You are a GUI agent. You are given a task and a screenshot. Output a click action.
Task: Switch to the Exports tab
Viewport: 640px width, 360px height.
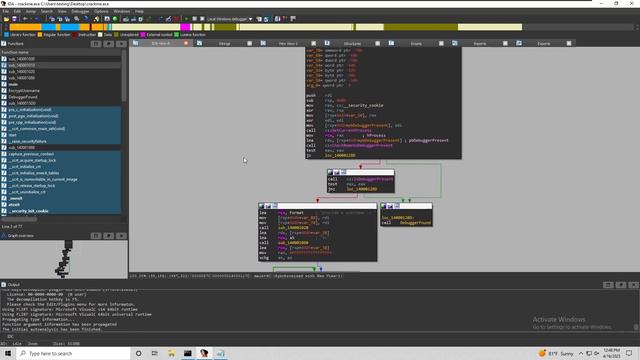point(544,43)
